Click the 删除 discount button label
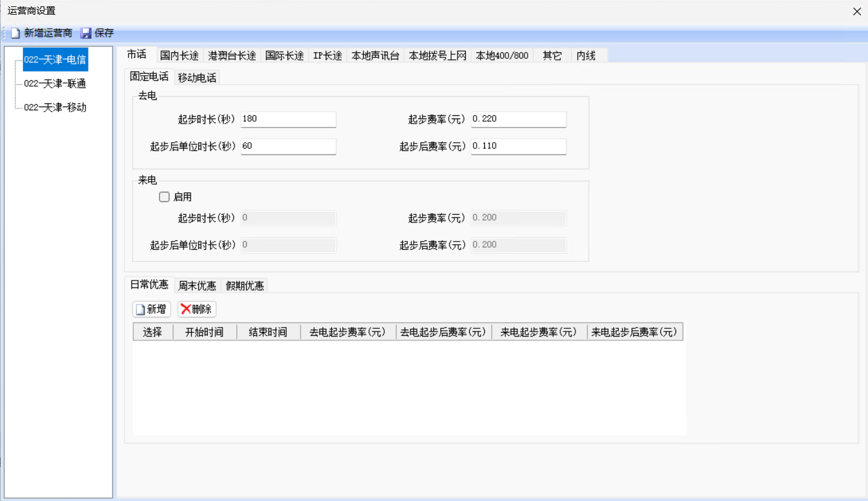This screenshot has height=501, width=868. point(202,309)
